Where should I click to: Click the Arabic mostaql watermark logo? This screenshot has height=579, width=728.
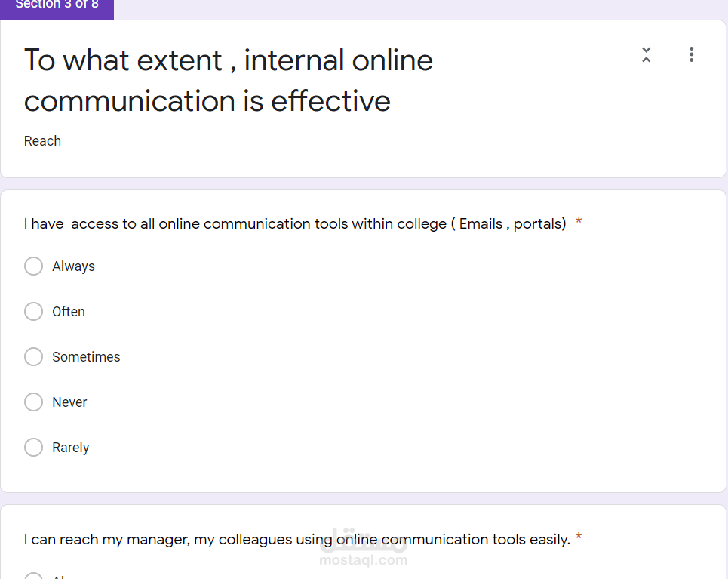(364, 542)
